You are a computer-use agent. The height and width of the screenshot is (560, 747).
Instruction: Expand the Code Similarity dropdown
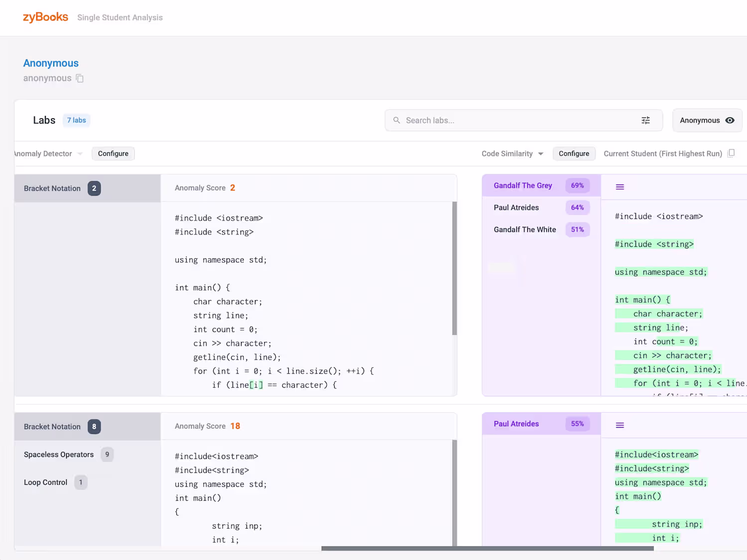(540, 154)
